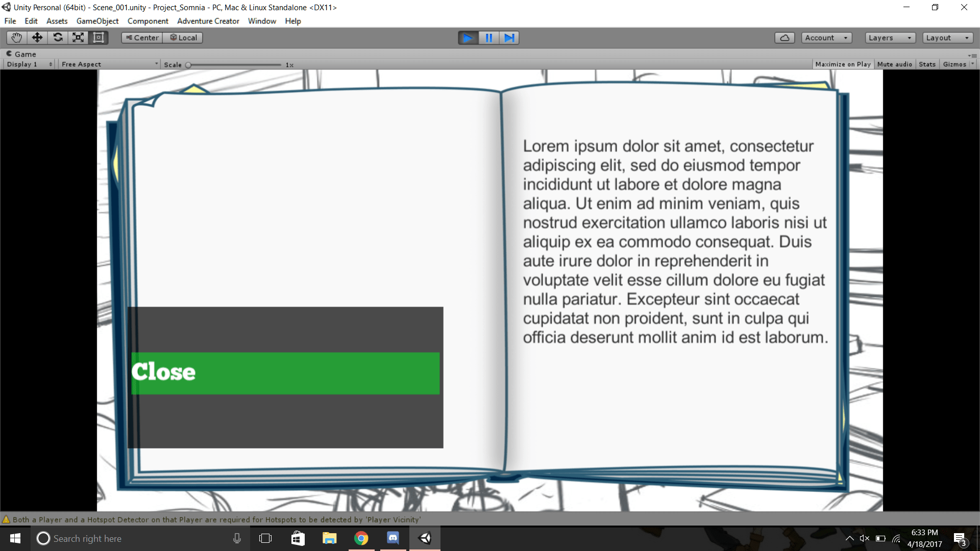
Task: Toggle Maximize on Play
Action: pyautogui.click(x=843, y=64)
